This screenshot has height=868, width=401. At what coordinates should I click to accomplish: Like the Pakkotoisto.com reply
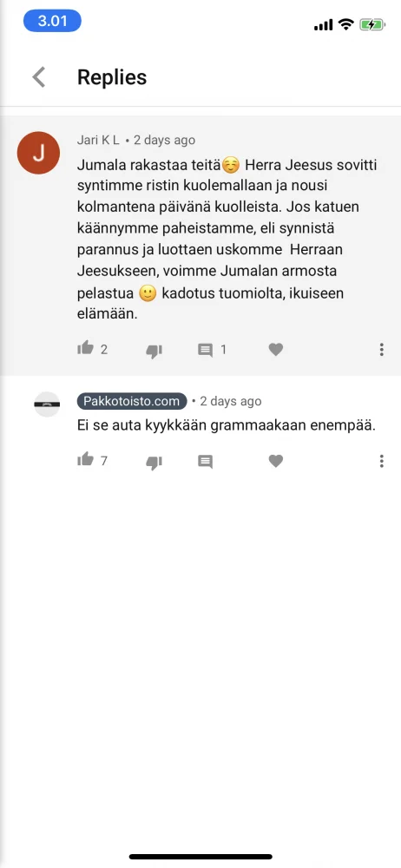click(85, 459)
